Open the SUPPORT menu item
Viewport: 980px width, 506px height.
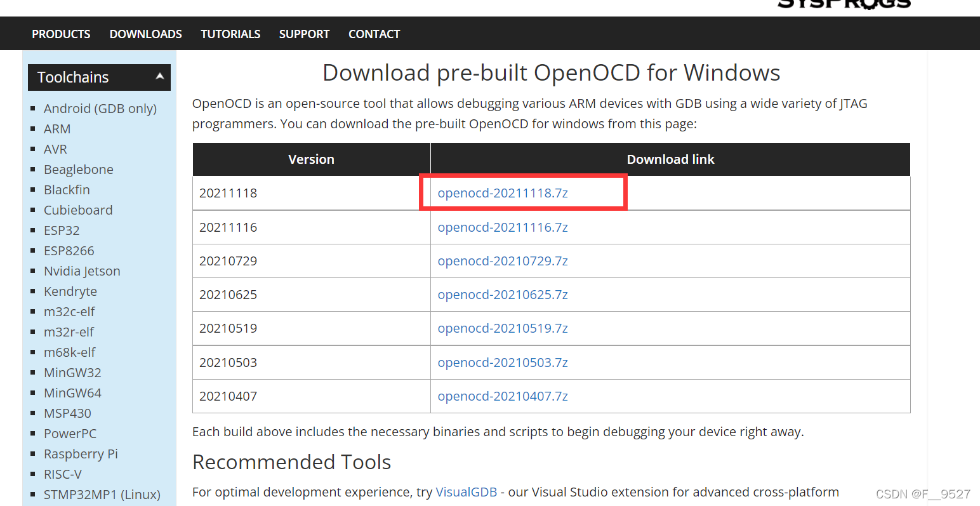(x=304, y=34)
